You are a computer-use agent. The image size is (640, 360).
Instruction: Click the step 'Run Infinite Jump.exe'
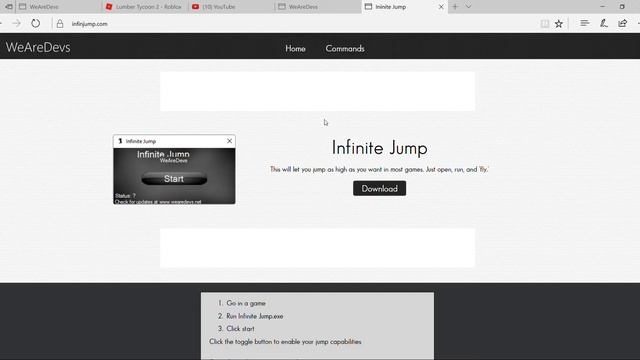(x=255, y=316)
